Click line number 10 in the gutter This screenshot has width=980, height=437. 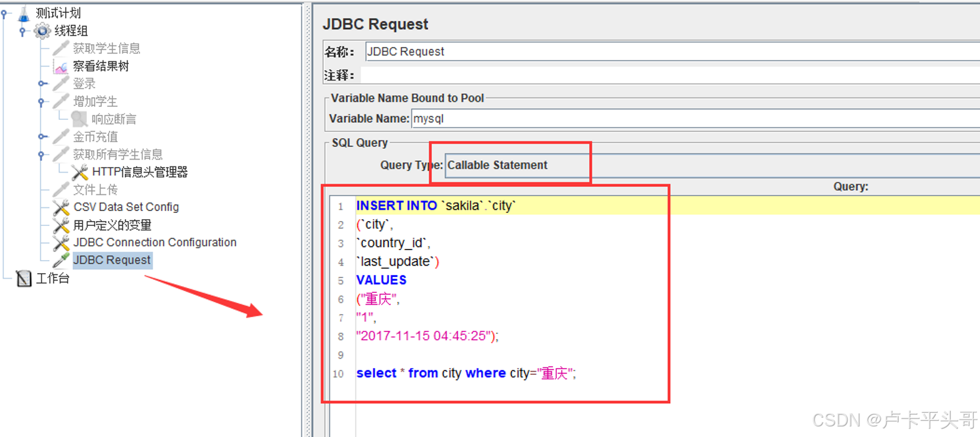338,374
